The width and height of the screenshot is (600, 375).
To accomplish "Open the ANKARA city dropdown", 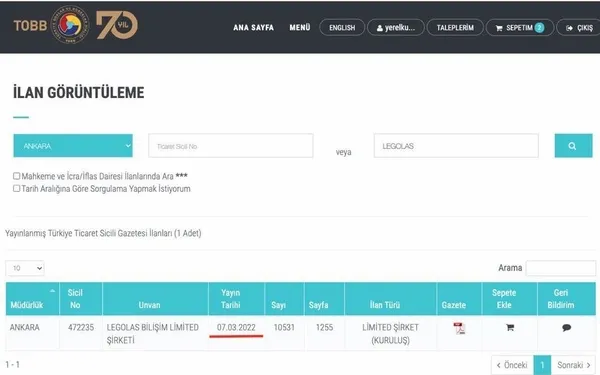I will [73, 146].
